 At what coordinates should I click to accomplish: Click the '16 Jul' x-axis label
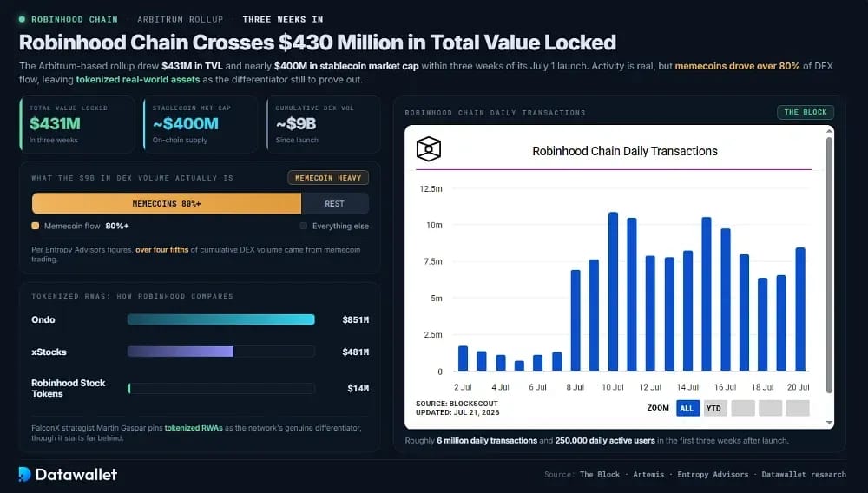point(725,387)
